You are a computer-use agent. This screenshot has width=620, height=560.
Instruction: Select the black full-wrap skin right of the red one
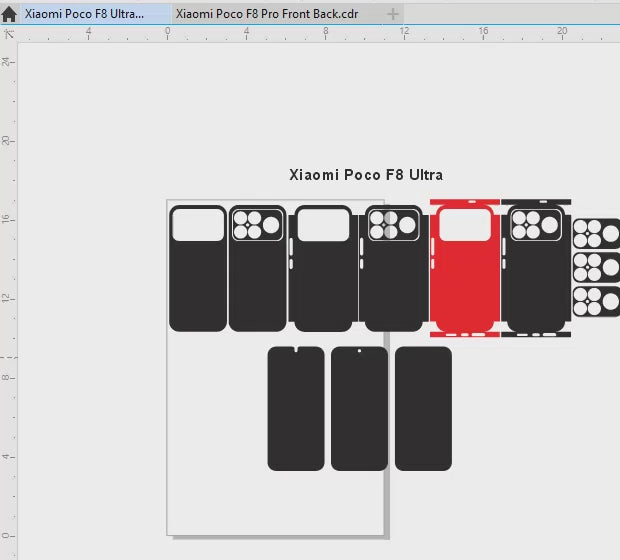tap(536, 290)
